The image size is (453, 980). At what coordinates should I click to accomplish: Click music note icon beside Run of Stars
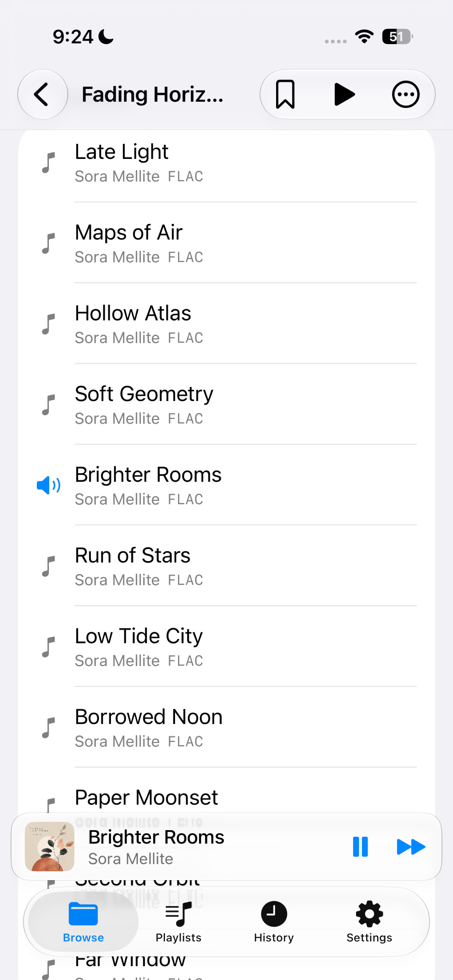[x=49, y=566]
